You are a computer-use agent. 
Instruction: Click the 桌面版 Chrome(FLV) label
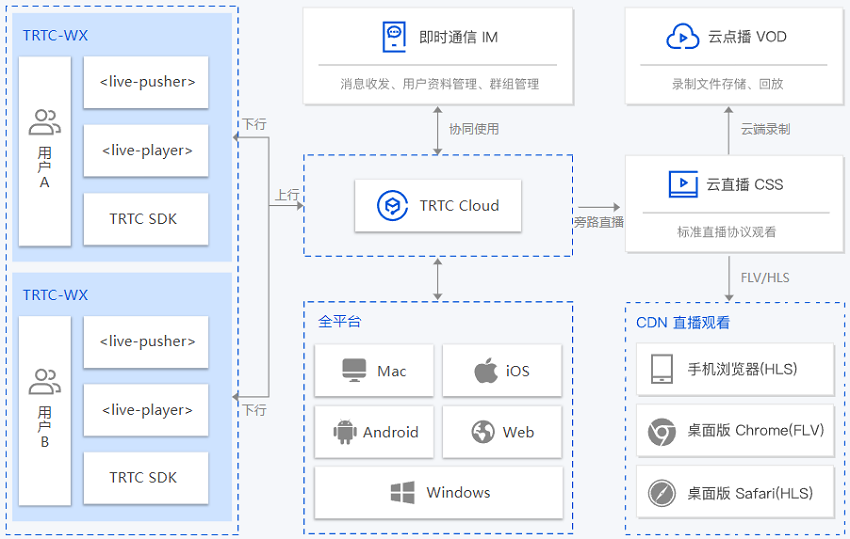pos(756,430)
